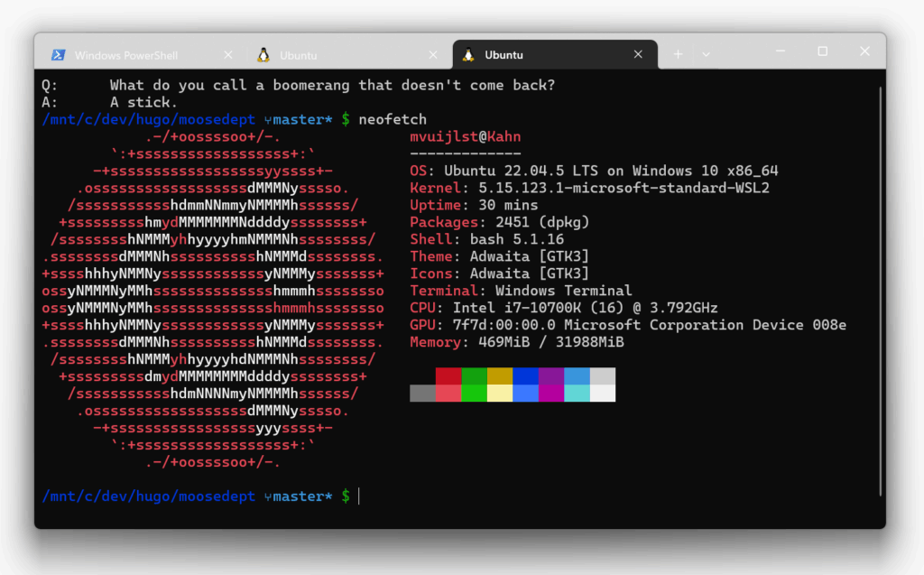Viewport: 924px width, 575px height.
Task: Close the Windows PowerShell tab
Action: click(228, 55)
